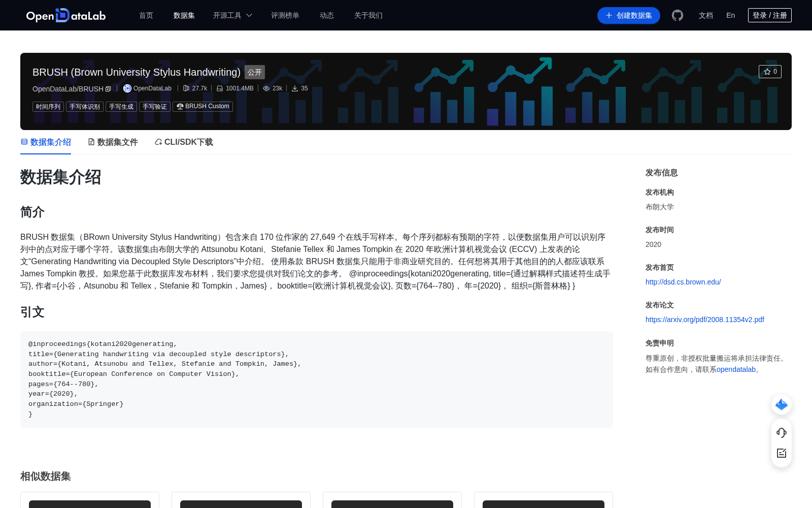Copy the OpenDataLab/BRUSH path icon

pos(108,89)
